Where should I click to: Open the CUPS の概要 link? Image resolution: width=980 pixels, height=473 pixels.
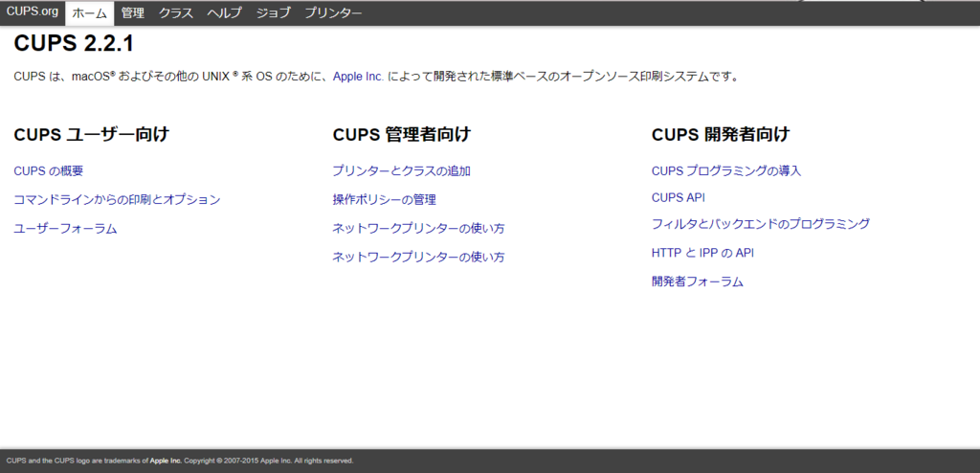[48, 170]
